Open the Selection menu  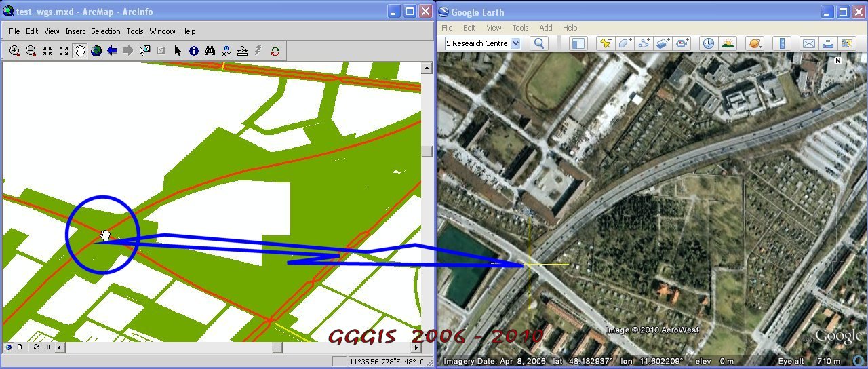tap(106, 31)
